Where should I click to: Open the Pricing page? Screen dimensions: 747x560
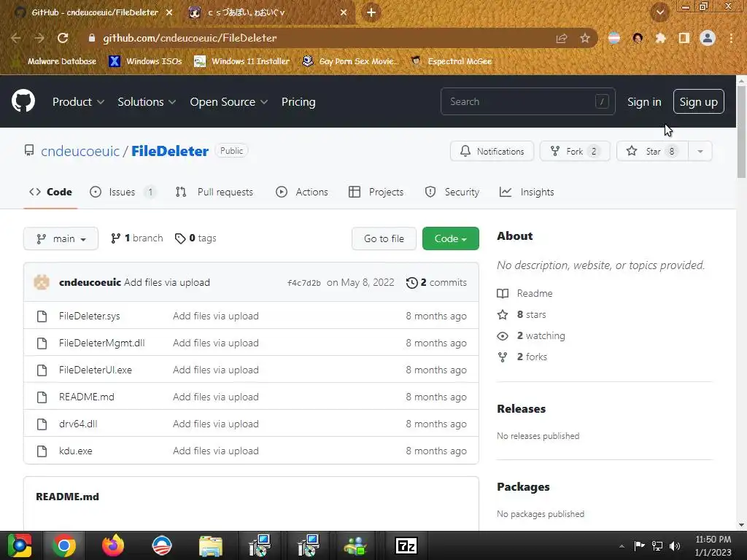point(298,102)
